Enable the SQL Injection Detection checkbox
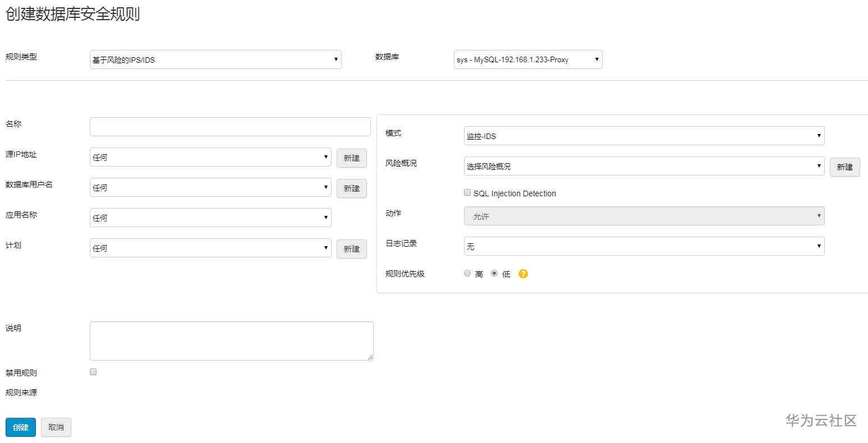 click(467, 193)
